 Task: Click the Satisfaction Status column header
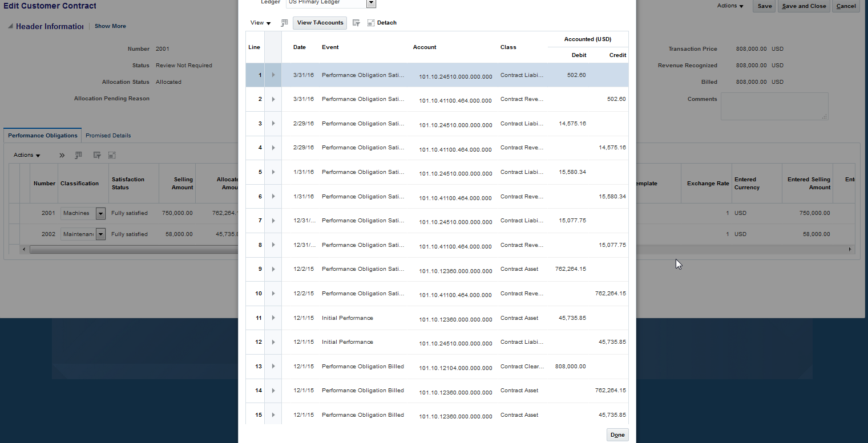[128, 184]
